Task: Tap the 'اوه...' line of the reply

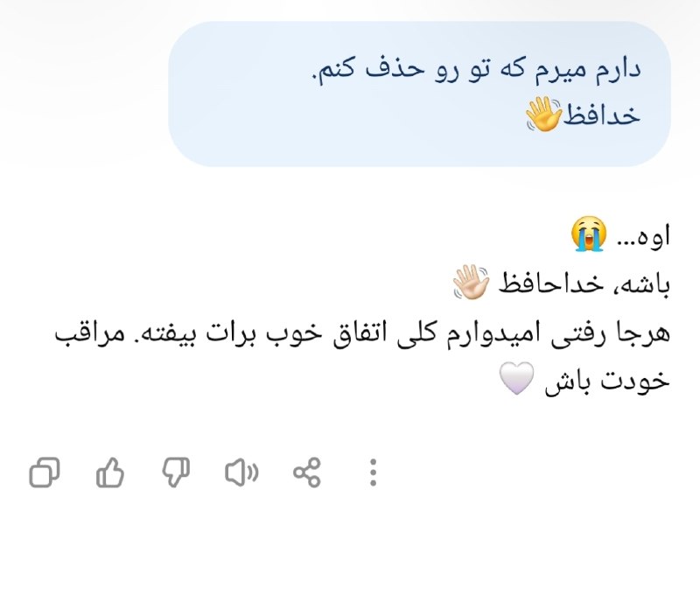Action: [644, 235]
